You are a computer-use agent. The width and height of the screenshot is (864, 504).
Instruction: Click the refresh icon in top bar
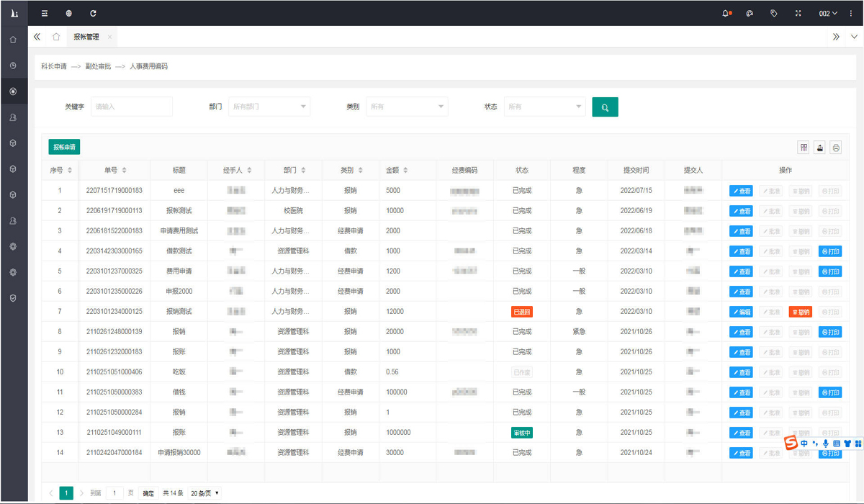click(x=93, y=13)
